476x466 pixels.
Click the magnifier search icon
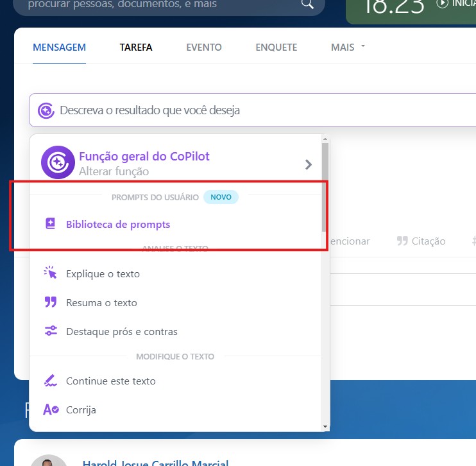tap(307, 4)
